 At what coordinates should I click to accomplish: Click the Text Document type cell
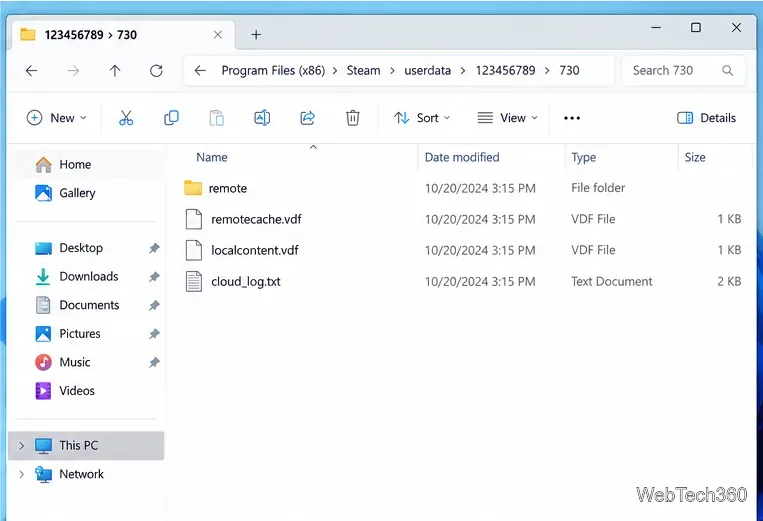[612, 282]
